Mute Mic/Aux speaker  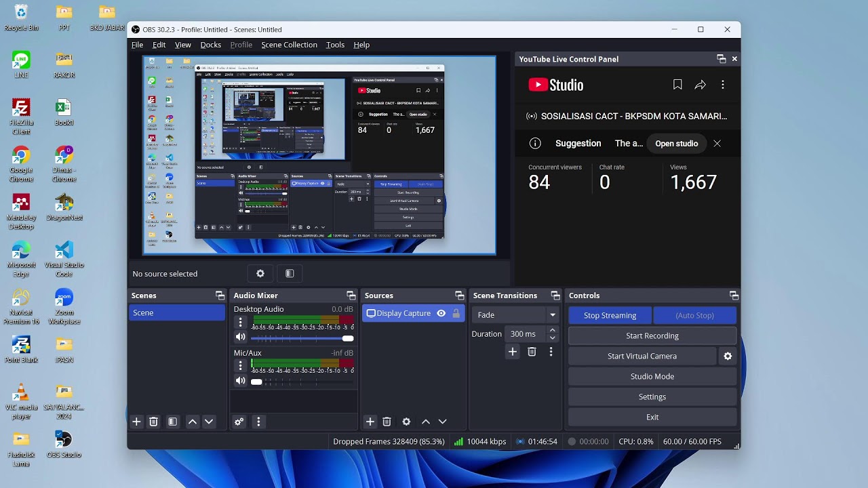click(x=240, y=381)
